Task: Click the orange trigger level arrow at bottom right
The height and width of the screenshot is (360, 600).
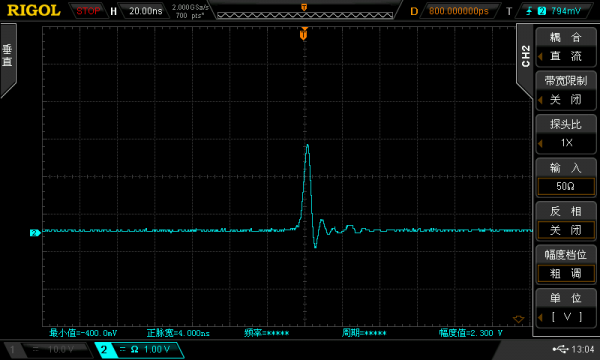Action: 518,319
